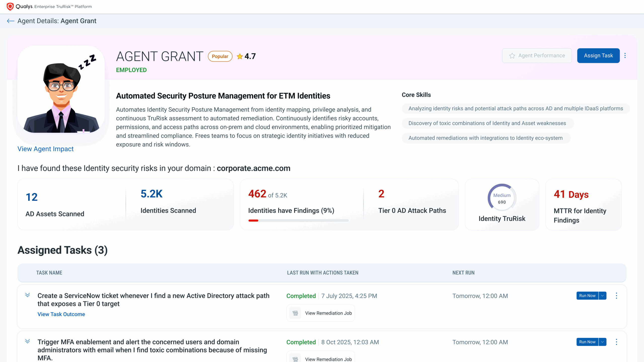This screenshot has width=644, height=362.
Task: Open Run Now dropdown arrow for MFA task
Action: coord(602,342)
